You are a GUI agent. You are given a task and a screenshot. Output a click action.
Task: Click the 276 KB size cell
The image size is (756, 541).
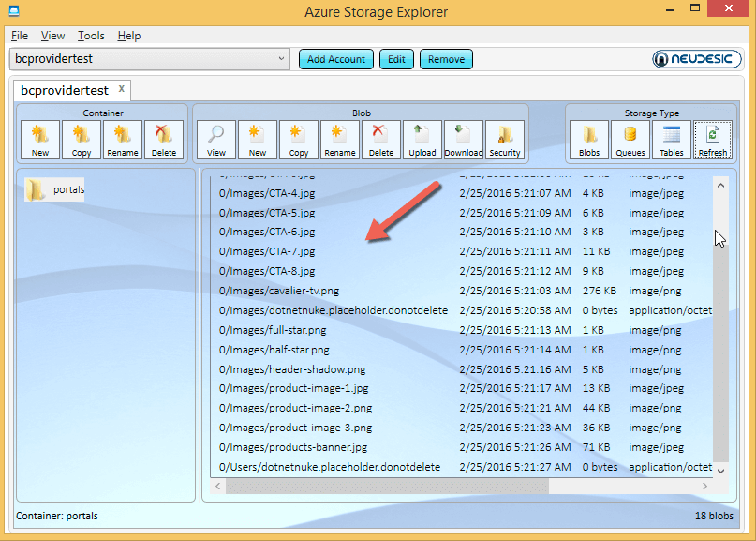coord(600,291)
